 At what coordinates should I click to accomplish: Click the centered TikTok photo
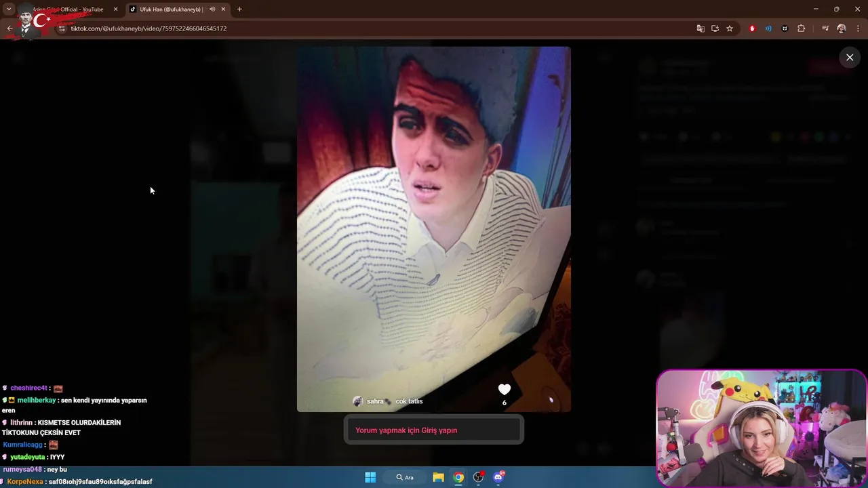coord(434,229)
